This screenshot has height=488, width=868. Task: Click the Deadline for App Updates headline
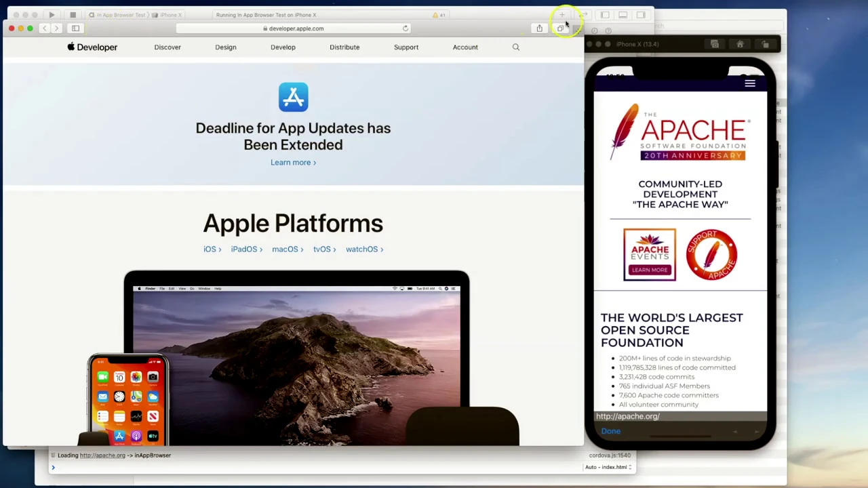coord(293,136)
